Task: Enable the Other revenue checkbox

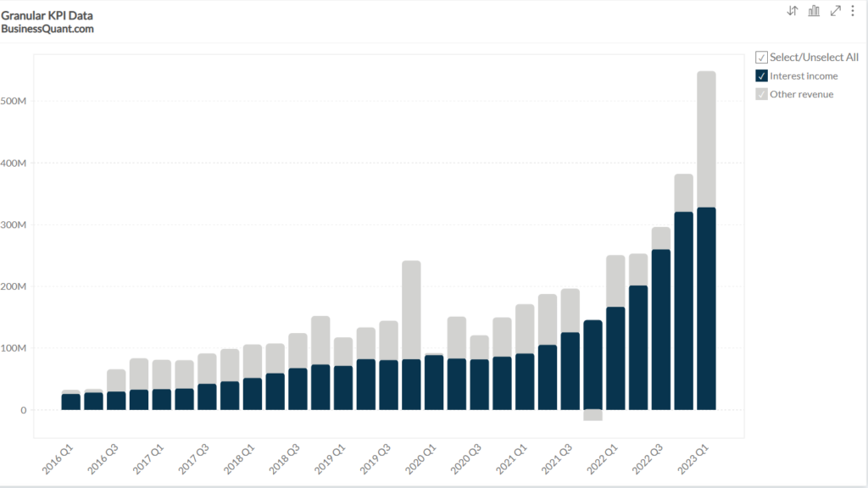Action: click(760, 93)
